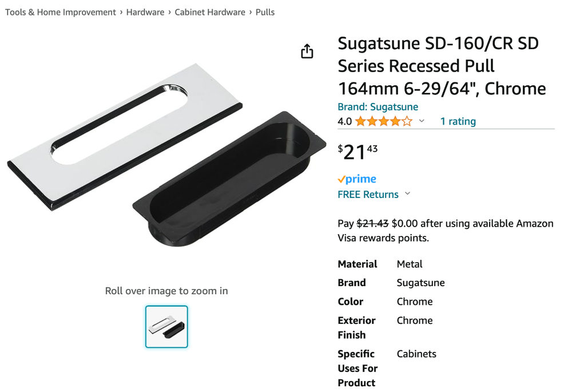Screen dimensions: 572x392
Task: Click the orange star rating icons
Action: 383,121
